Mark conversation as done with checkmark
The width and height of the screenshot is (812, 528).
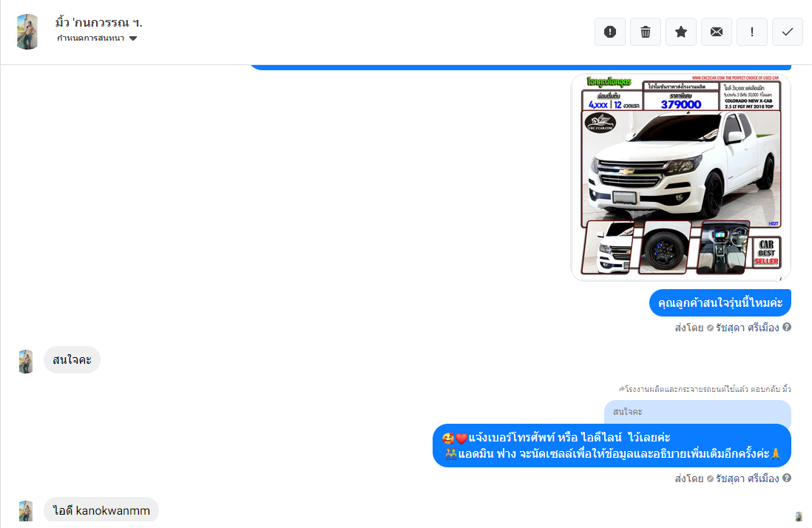click(787, 32)
